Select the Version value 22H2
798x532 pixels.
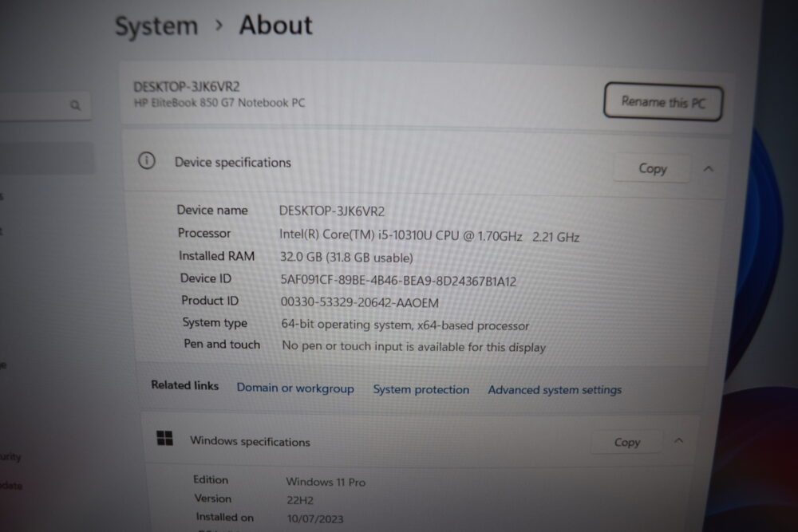point(300,500)
